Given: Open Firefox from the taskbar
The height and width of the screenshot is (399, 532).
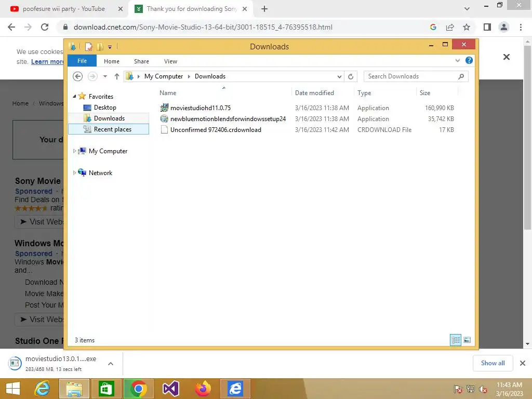Looking at the screenshot, I should point(203,389).
